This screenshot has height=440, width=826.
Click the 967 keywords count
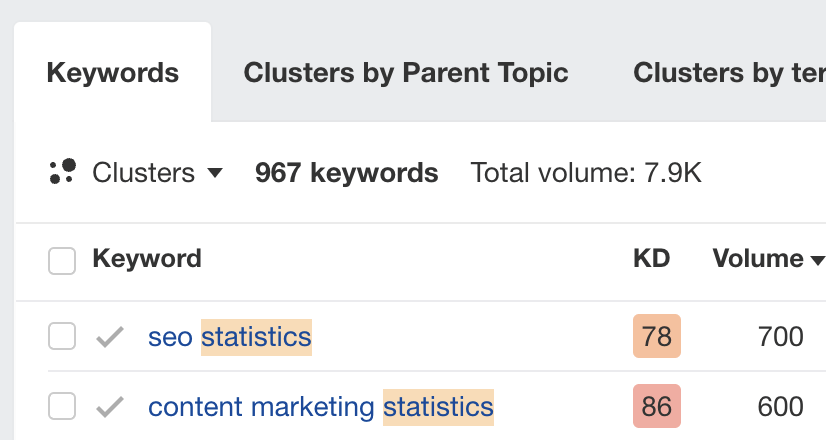(347, 173)
